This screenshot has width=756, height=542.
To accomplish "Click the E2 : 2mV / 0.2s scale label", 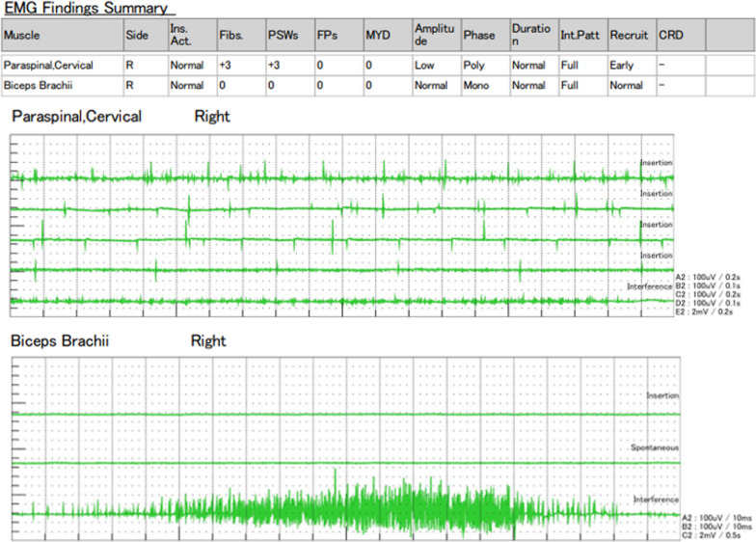I will pos(704,312).
